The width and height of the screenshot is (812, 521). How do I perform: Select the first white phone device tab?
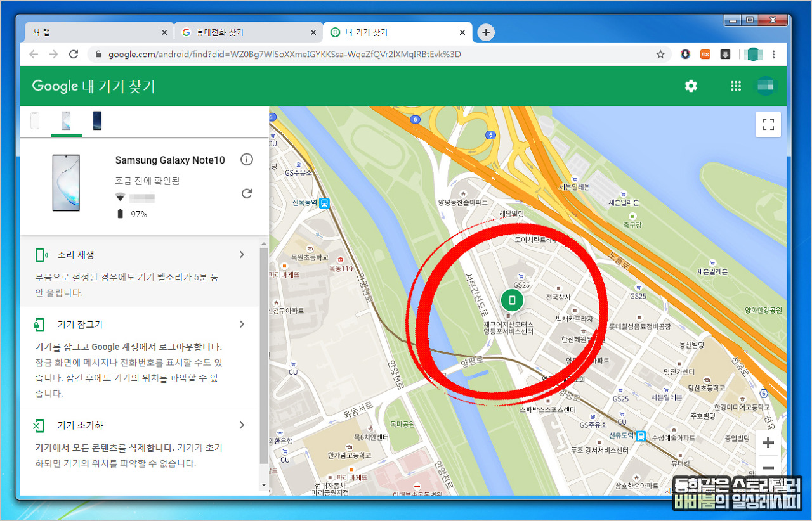(x=35, y=120)
